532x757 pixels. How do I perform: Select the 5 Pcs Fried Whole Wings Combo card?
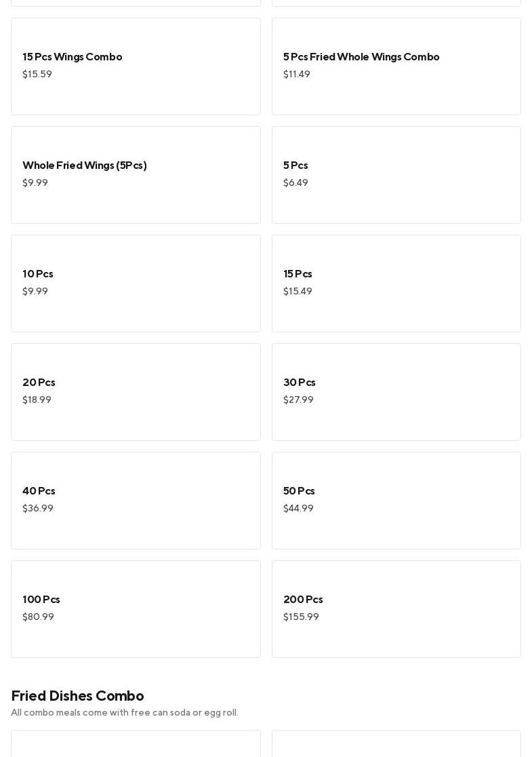click(396, 66)
